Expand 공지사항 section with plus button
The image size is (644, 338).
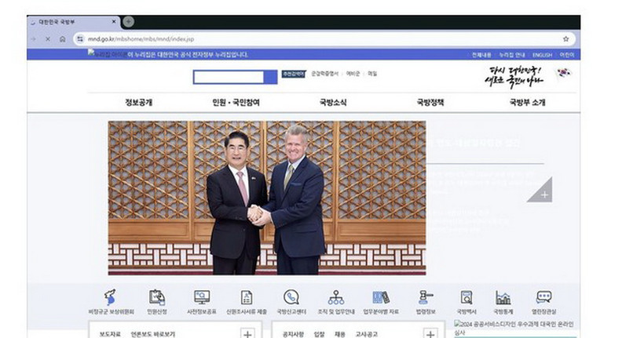(x=430, y=334)
